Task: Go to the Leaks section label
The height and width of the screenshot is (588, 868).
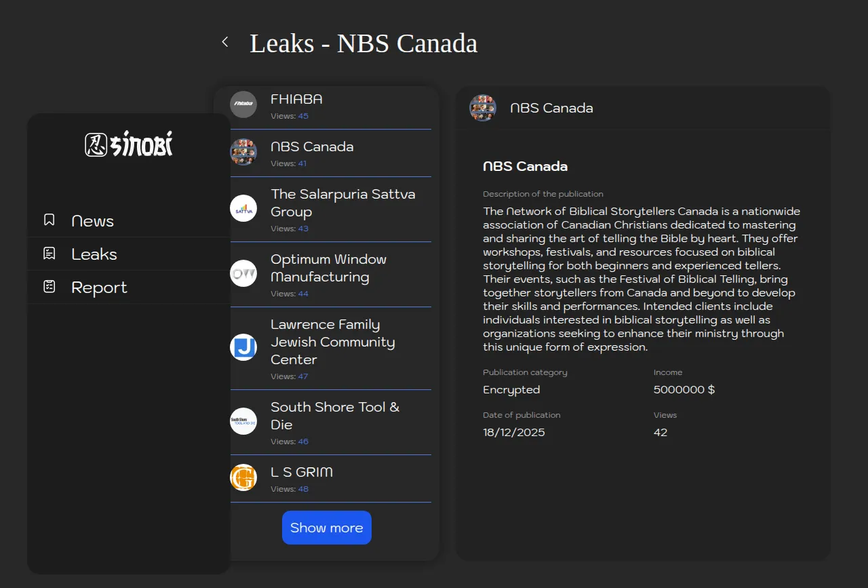Action: pyautogui.click(x=94, y=254)
